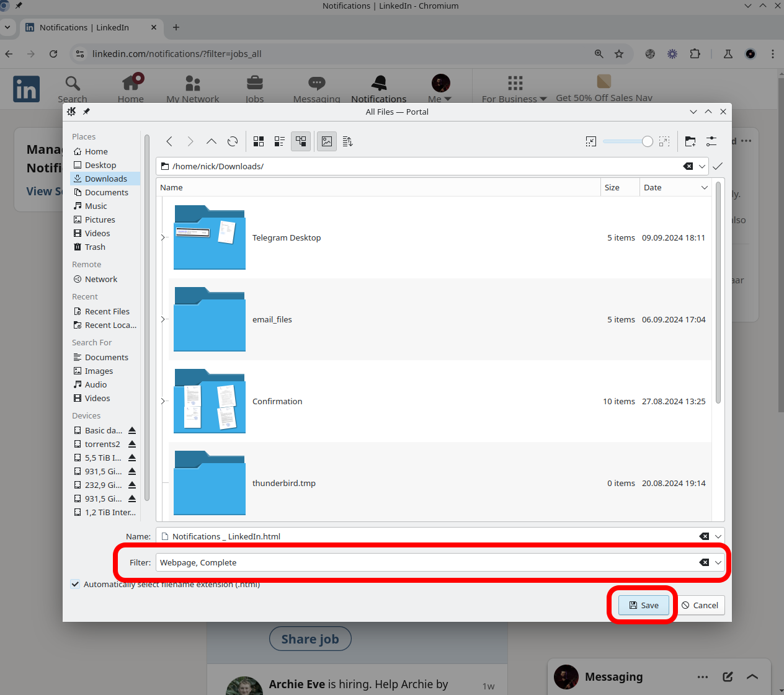The image size is (784, 695).
Task: Go up to the parent folder
Action: pos(212,141)
